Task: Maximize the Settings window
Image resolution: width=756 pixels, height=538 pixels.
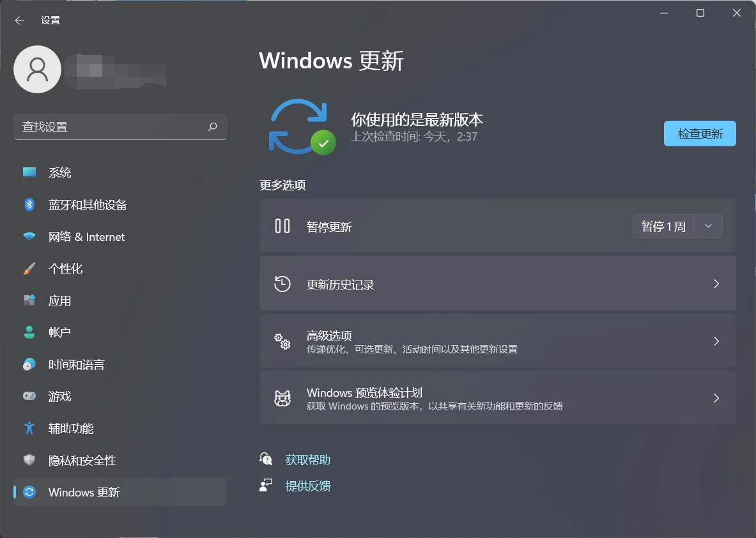Action: (x=700, y=13)
